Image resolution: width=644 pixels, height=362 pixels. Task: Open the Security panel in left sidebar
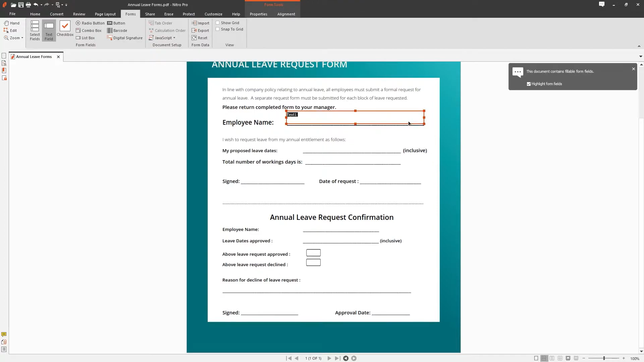[x=4, y=78]
